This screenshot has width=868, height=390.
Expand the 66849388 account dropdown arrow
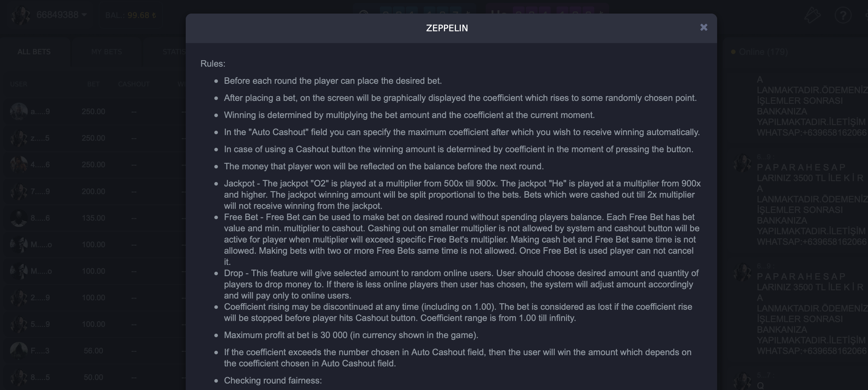[84, 15]
